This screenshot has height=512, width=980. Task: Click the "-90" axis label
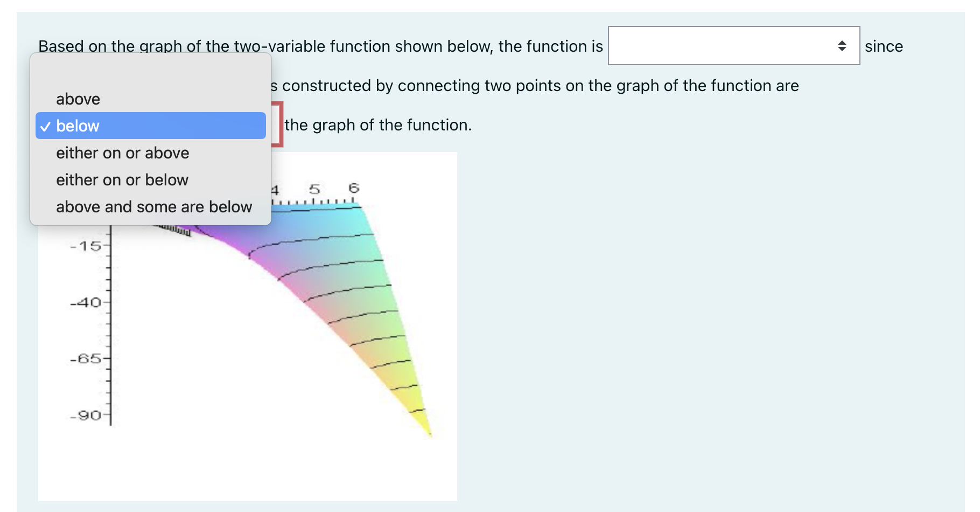pyautogui.click(x=86, y=416)
